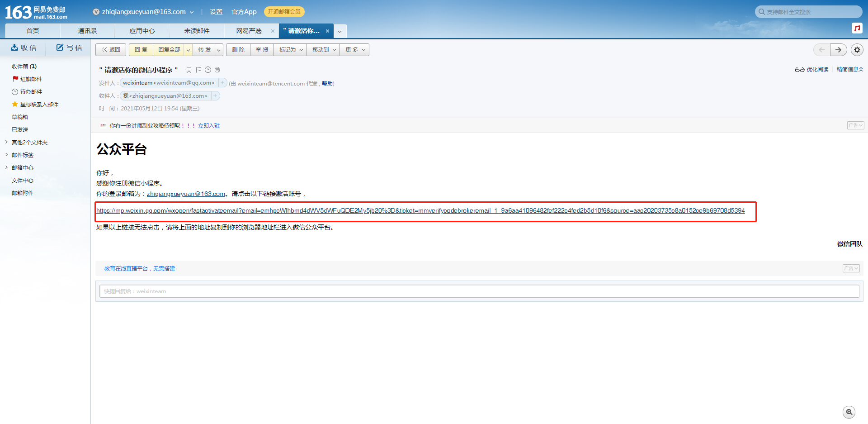The image size is (868, 424).
Task: Click the bookmark icon next to the subject
Action: pos(189,70)
